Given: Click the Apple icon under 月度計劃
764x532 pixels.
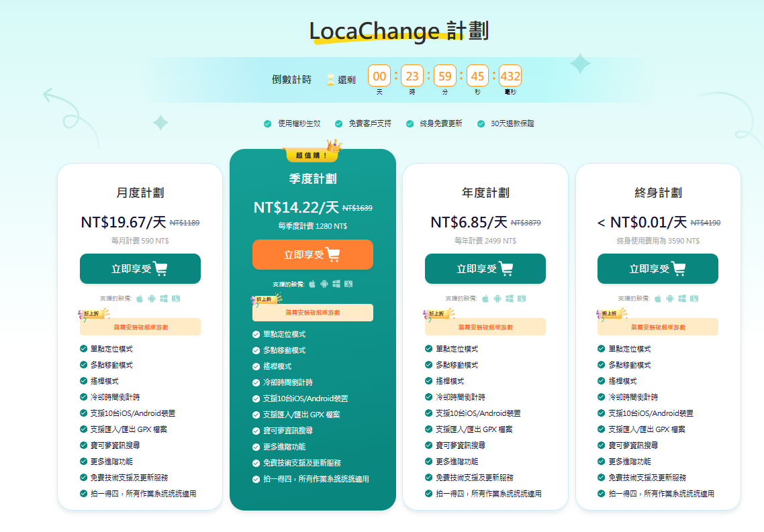Looking at the screenshot, I should point(140,299).
